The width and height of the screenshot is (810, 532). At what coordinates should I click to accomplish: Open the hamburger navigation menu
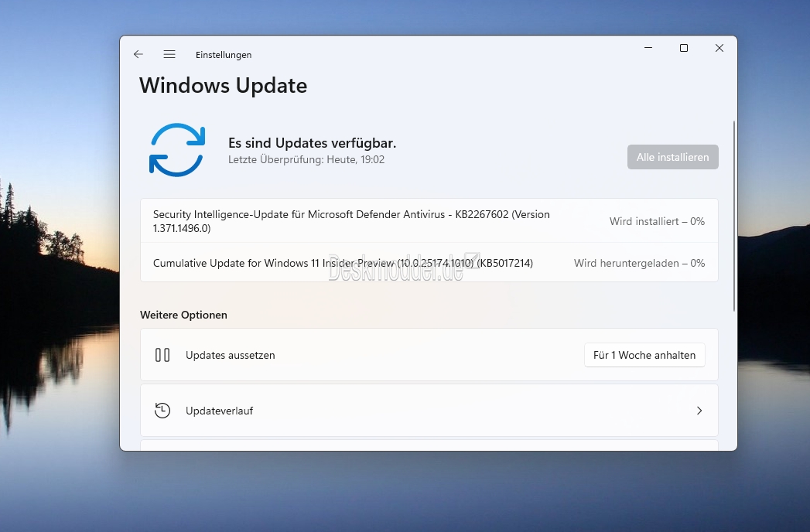coord(169,54)
